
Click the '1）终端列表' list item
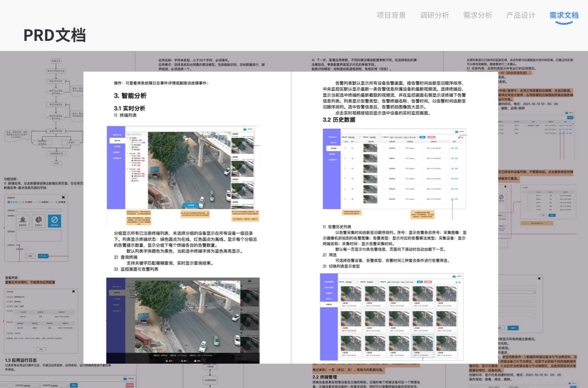pos(125,115)
